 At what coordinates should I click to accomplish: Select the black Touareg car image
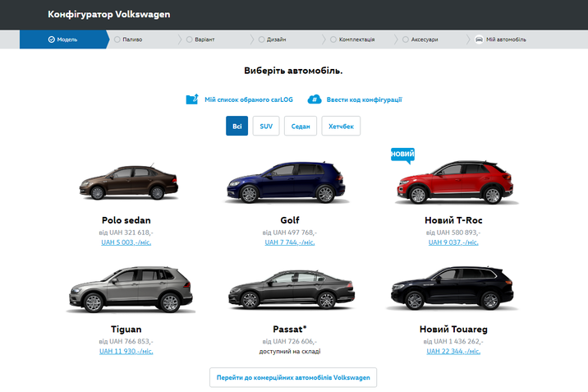pos(452,288)
